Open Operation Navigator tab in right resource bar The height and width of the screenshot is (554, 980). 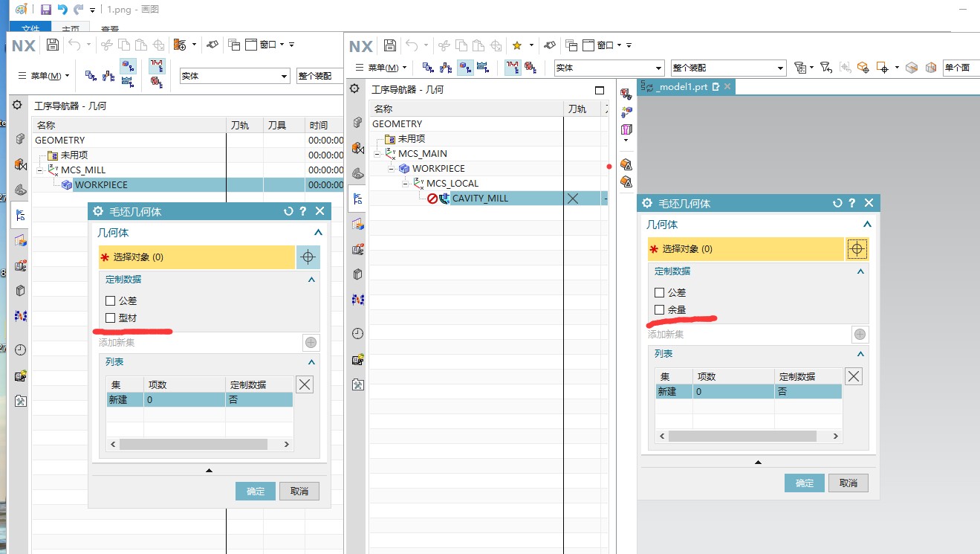(x=357, y=199)
